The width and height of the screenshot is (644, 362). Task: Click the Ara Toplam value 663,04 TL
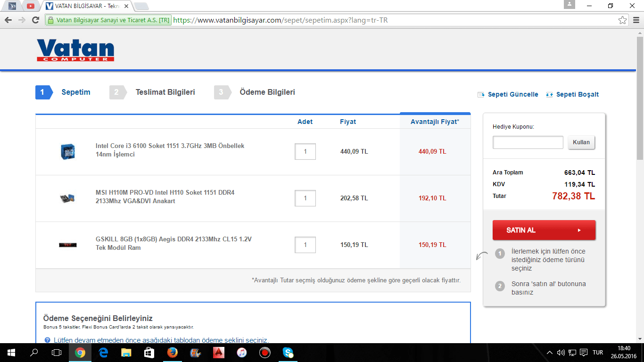pyautogui.click(x=579, y=173)
